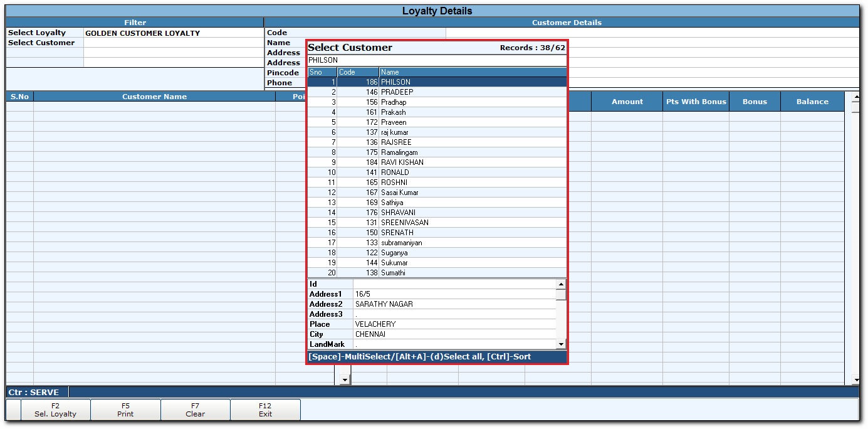Click the Bonus column header
Image resolution: width=868 pixels, height=429 pixels.
(755, 102)
